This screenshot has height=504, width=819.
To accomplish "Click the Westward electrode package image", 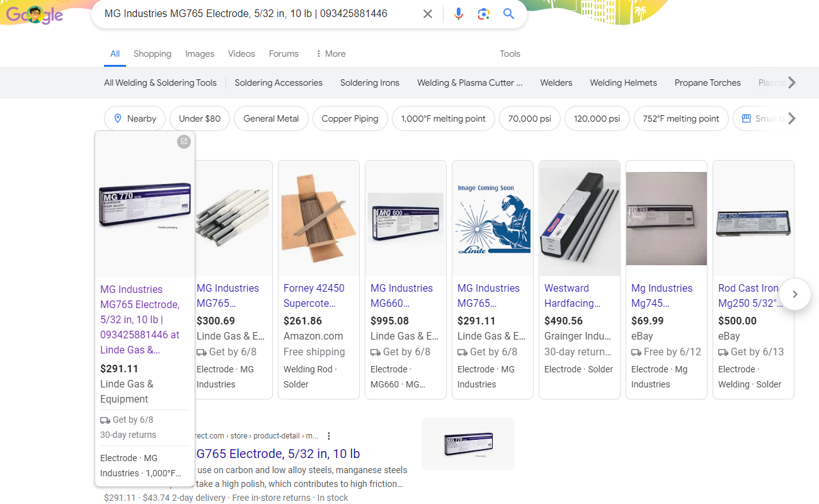I will coord(580,218).
